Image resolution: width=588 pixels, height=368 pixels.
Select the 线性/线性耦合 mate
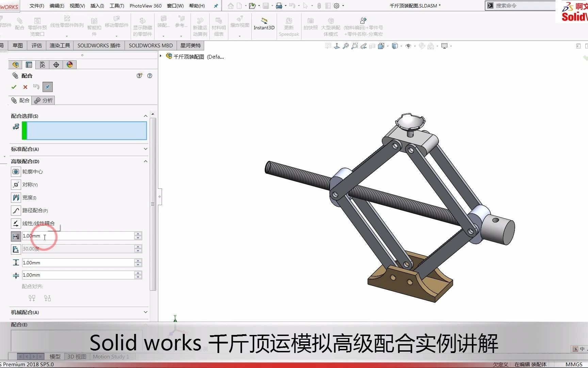click(x=16, y=223)
